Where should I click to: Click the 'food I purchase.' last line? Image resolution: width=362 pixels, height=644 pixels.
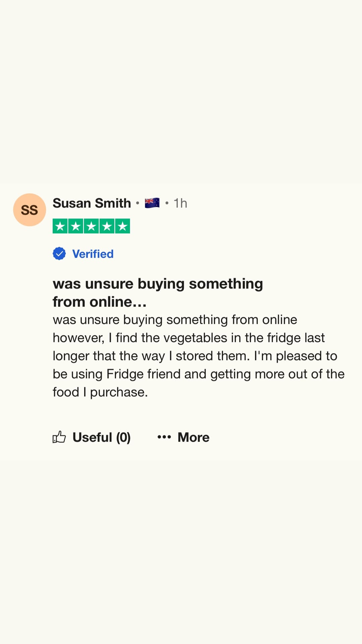tap(100, 392)
